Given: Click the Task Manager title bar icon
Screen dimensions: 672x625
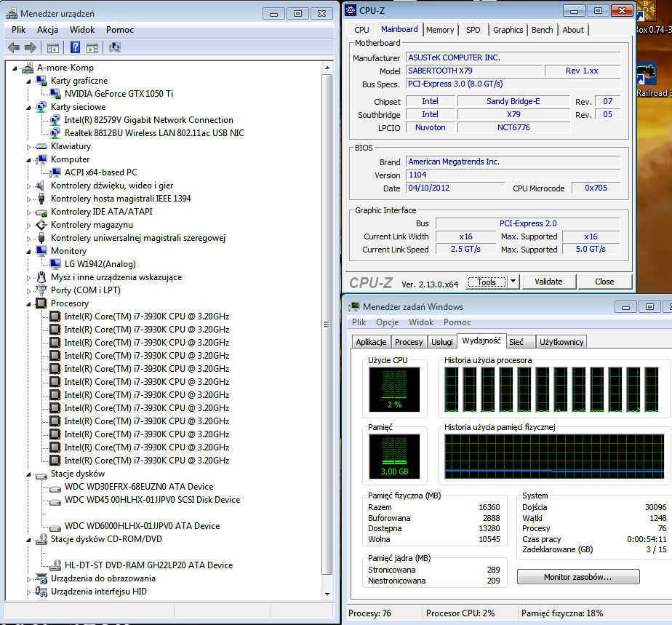Looking at the screenshot, I should (354, 306).
